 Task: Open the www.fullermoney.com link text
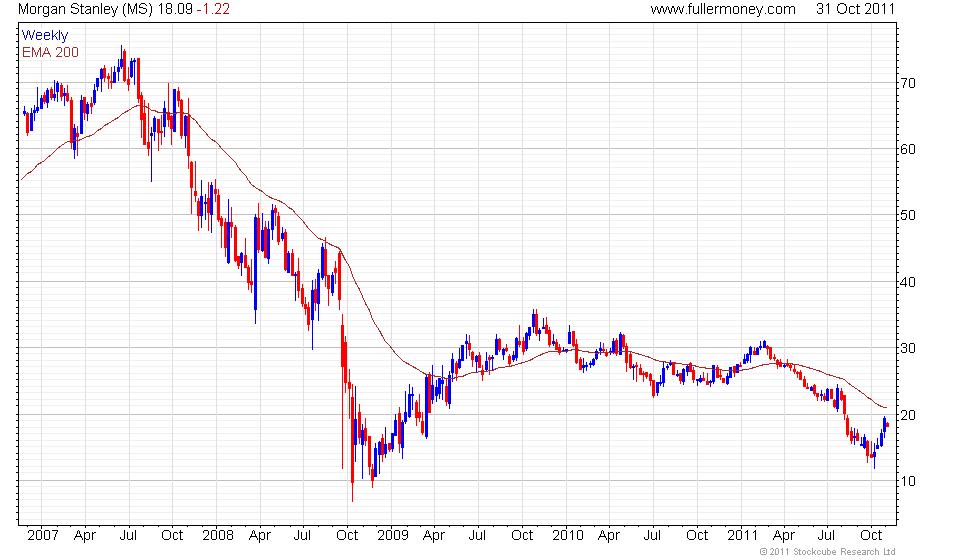click(x=723, y=9)
